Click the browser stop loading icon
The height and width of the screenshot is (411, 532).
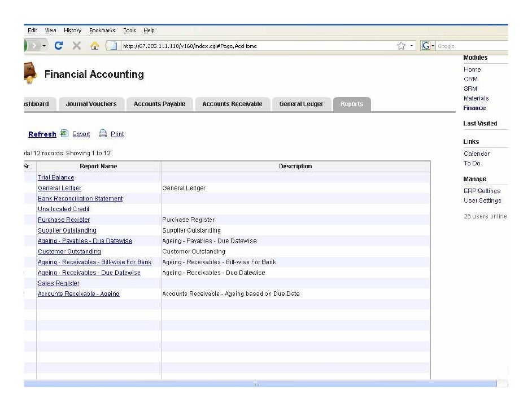click(77, 46)
